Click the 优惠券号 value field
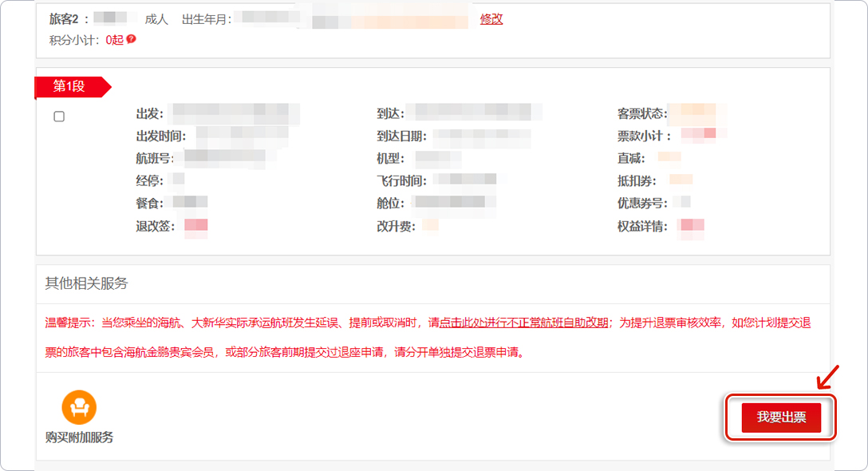This screenshot has height=471, width=868. tap(681, 203)
